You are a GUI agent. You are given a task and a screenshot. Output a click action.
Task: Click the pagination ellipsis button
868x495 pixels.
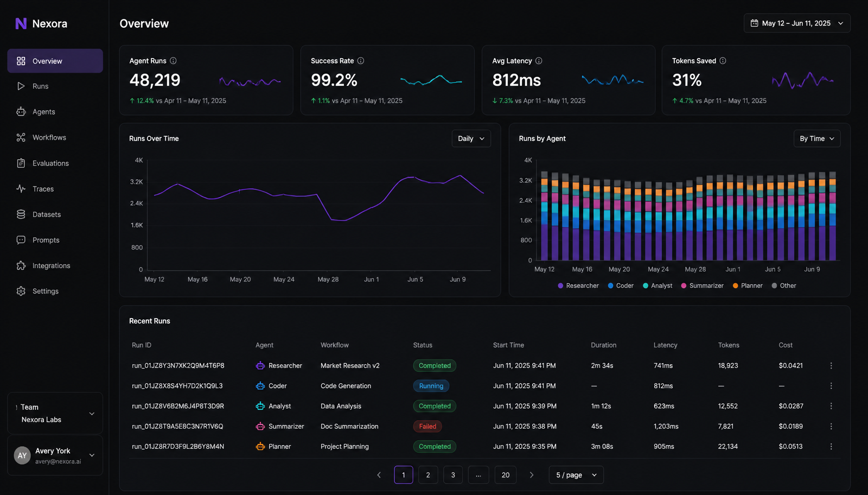click(x=478, y=475)
